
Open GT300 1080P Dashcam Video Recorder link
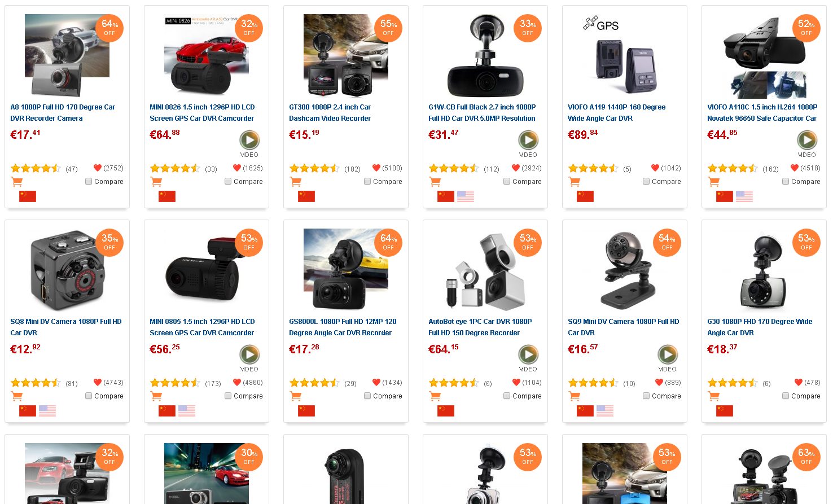(x=330, y=112)
